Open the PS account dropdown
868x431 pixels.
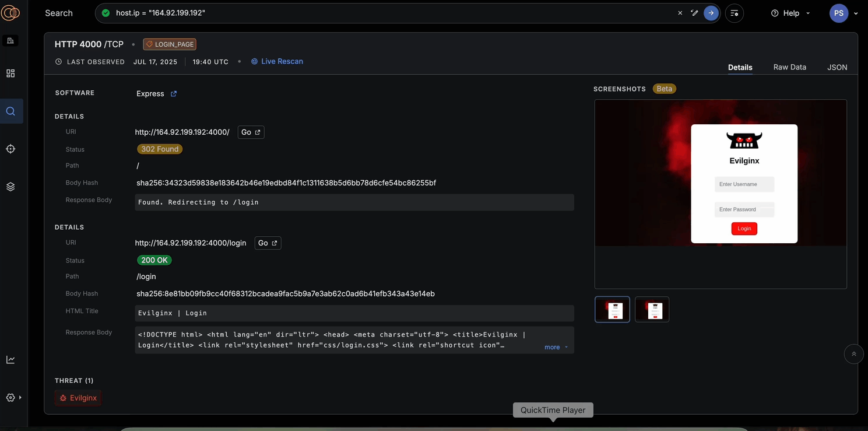coord(844,12)
